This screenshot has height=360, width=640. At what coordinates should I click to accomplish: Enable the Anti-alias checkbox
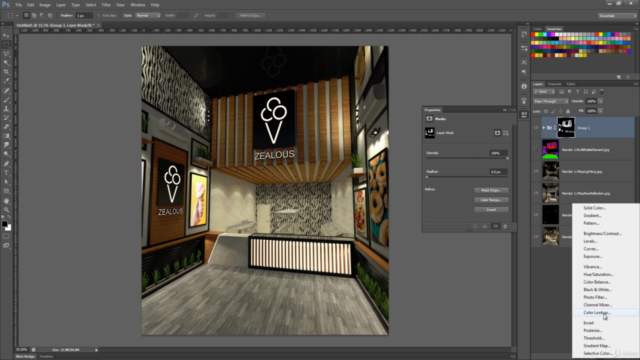click(98, 16)
